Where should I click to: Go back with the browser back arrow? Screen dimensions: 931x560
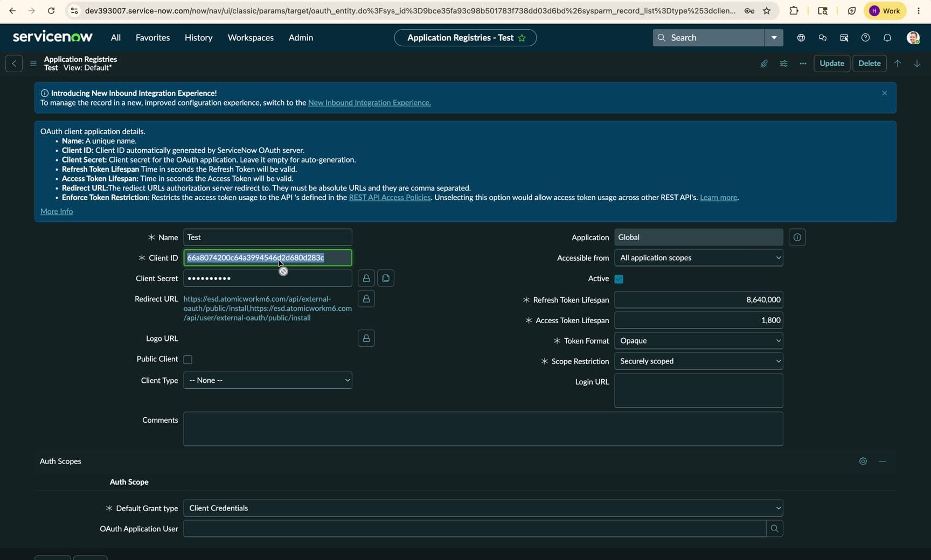coord(12,11)
